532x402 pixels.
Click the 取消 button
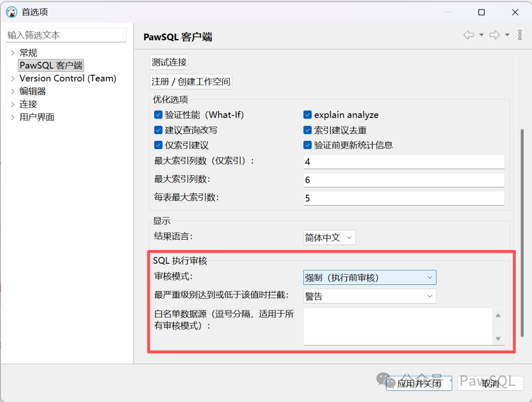pyautogui.click(x=491, y=383)
